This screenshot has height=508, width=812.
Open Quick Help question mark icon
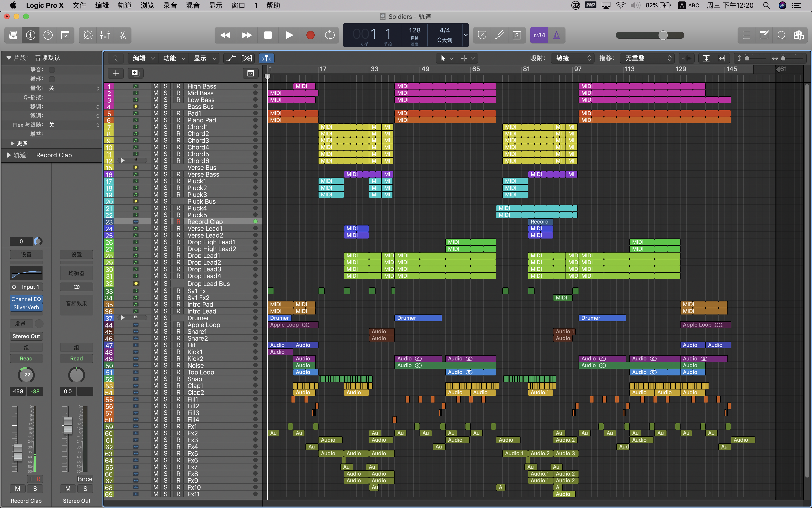point(48,35)
